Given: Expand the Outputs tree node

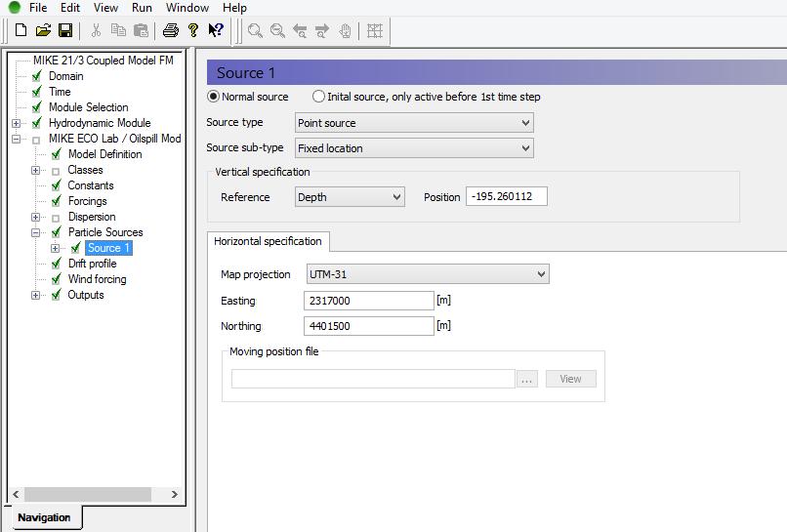Looking at the screenshot, I should [x=35, y=295].
